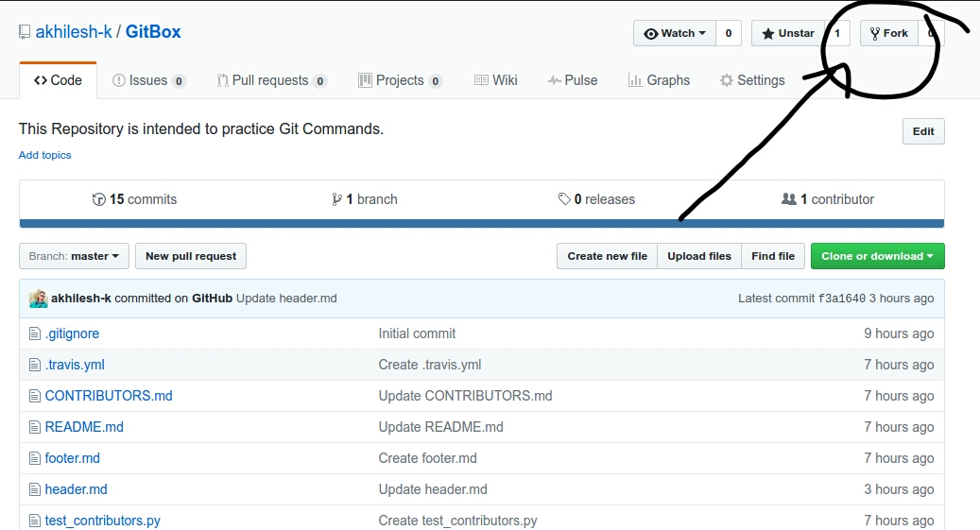
Task: Open the Watch dropdown button
Action: click(x=675, y=33)
